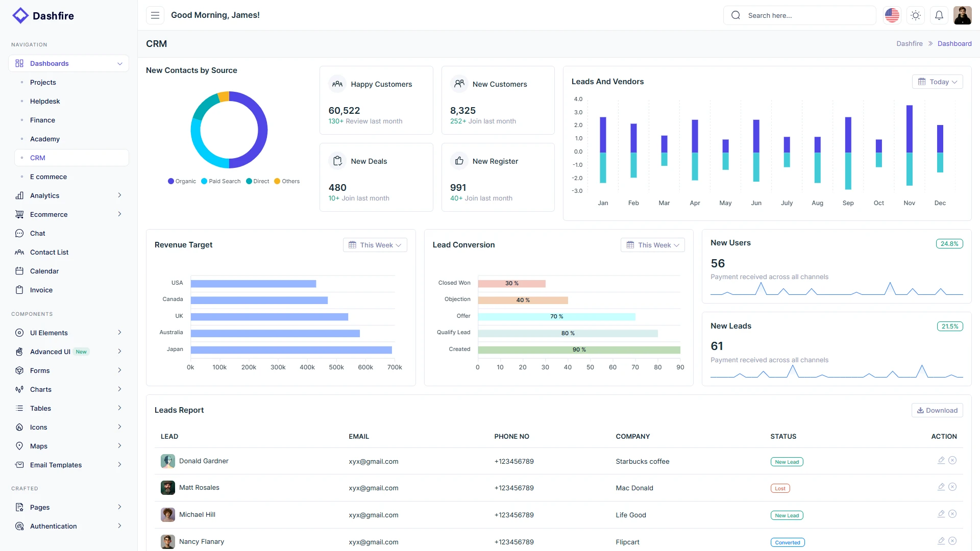Open Lead Conversion This Week dropdown
The height and width of the screenshot is (551, 980).
(x=653, y=245)
